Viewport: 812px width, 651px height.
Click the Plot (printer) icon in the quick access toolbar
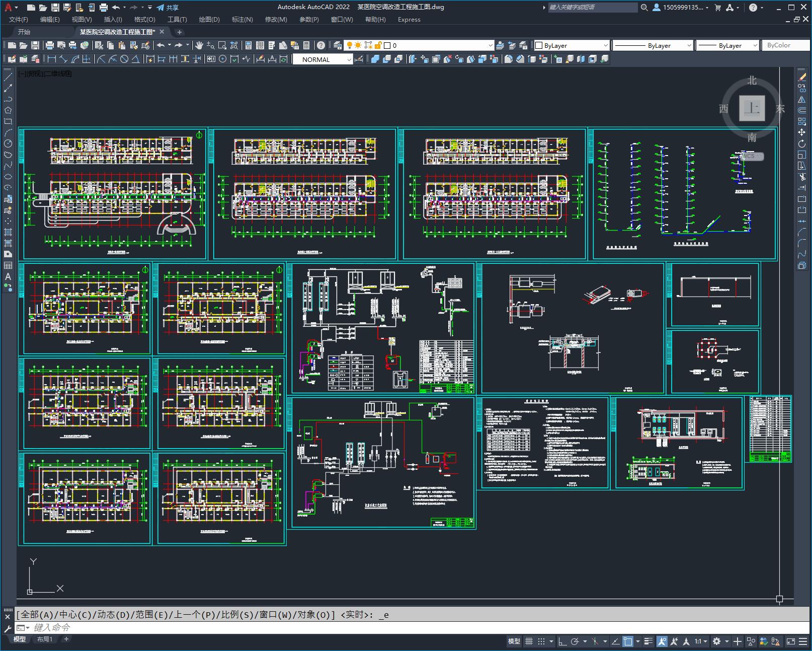(104, 8)
